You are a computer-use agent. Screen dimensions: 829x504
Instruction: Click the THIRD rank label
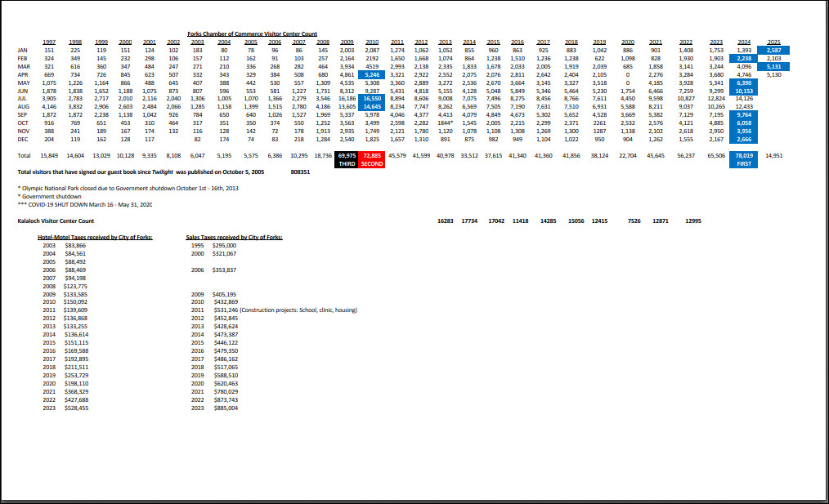pos(347,163)
